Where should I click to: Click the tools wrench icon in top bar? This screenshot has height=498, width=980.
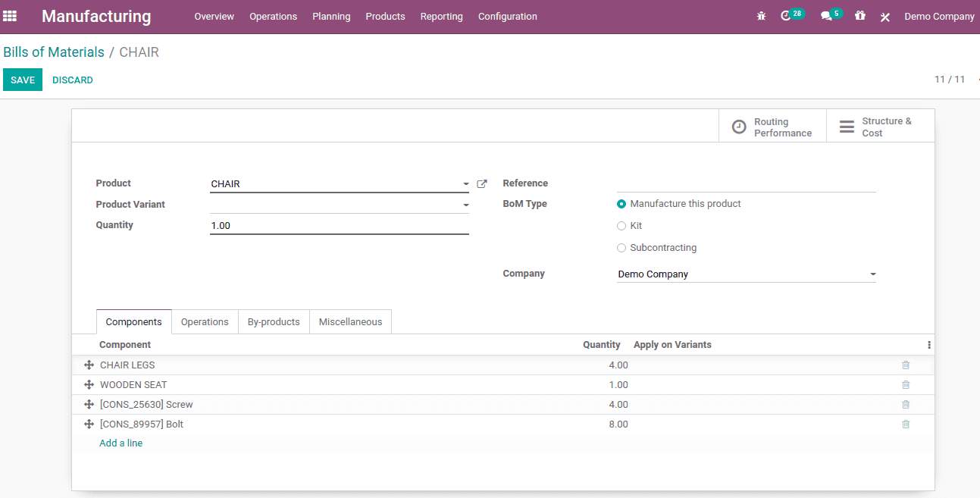click(x=885, y=17)
